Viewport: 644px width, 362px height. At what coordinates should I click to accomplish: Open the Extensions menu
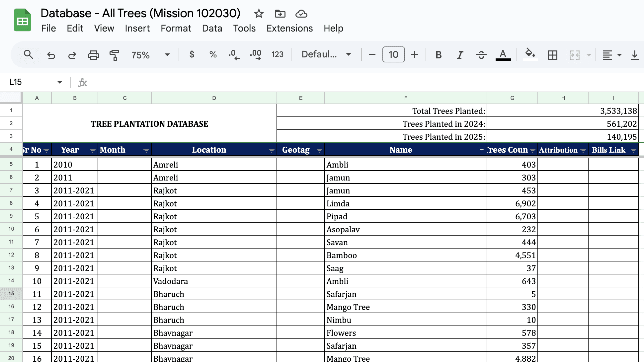[289, 28]
